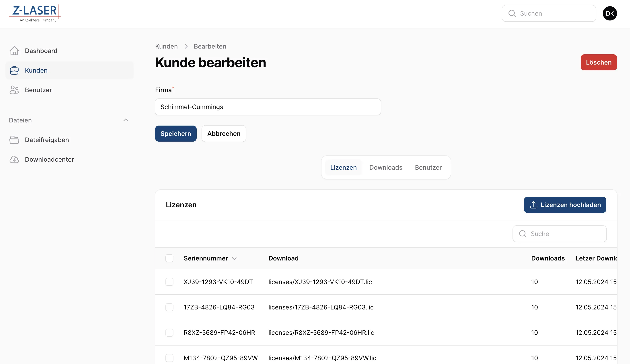Image resolution: width=630 pixels, height=364 pixels.
Task: Click the Dashboard home icon
Action: tap(14, 51)
